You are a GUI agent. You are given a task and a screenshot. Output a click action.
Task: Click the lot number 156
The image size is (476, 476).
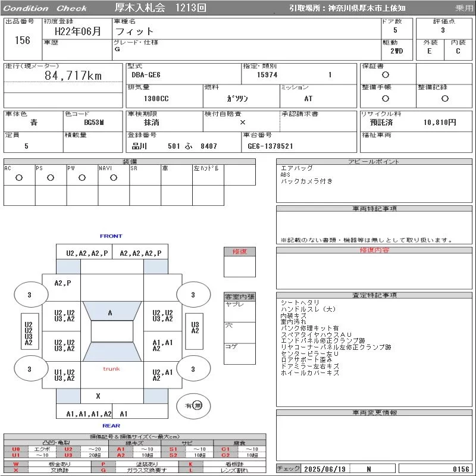point(23,40)
